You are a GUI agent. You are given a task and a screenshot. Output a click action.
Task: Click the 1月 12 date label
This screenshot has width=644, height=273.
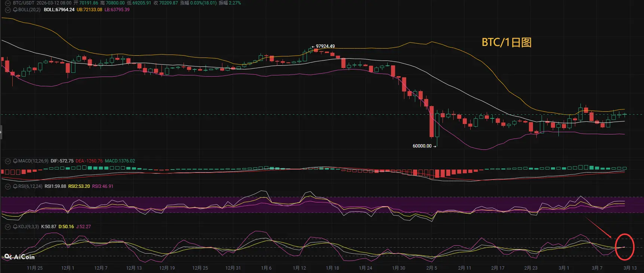click(299, 268)
